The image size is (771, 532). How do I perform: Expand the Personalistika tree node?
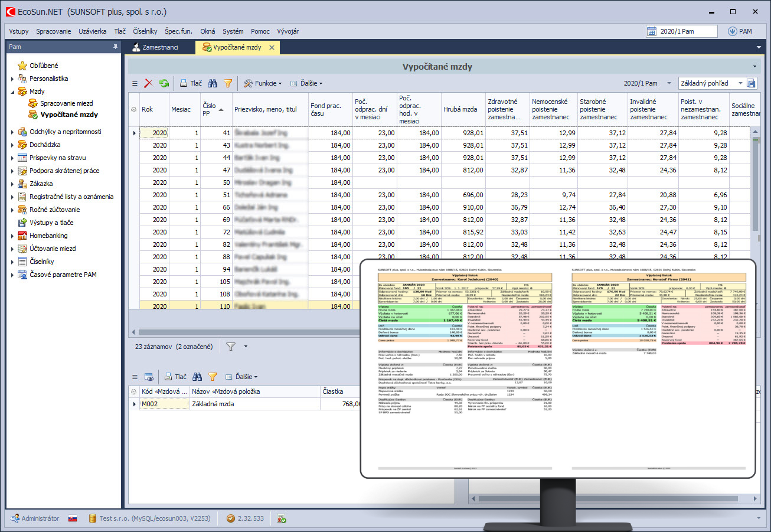point(12,79)
